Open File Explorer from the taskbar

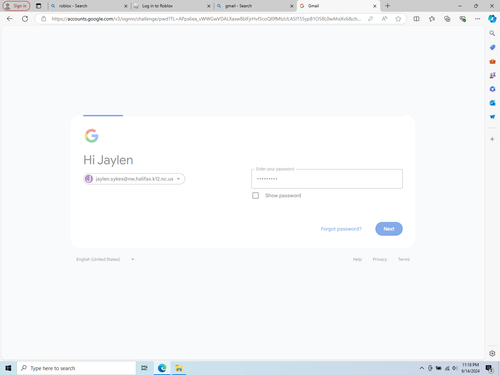179,368
